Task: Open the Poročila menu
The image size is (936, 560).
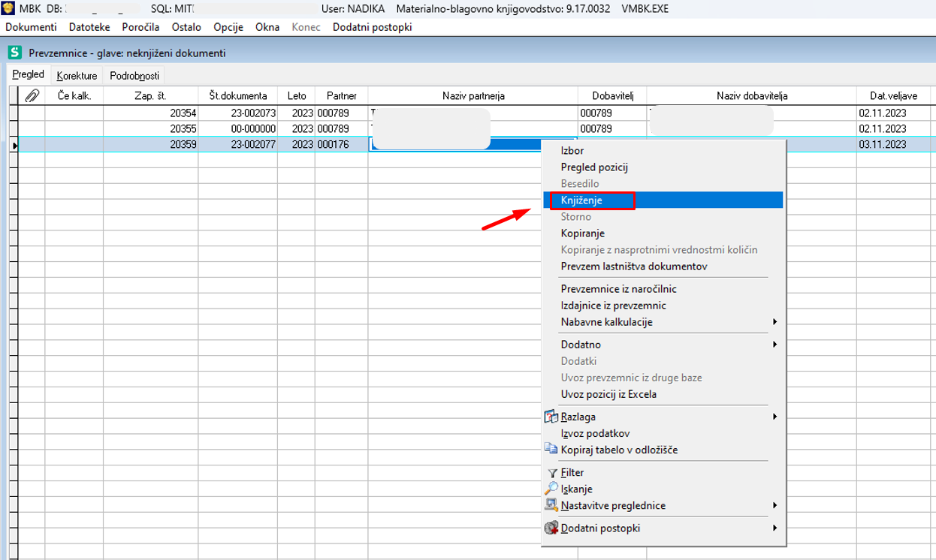Action: [x=140, y=27]
